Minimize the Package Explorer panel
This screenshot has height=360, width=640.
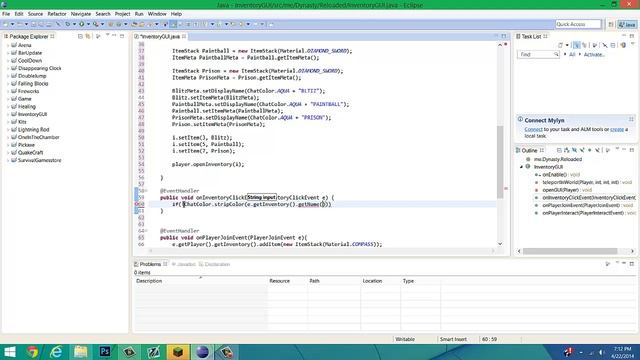click(114, 36)
